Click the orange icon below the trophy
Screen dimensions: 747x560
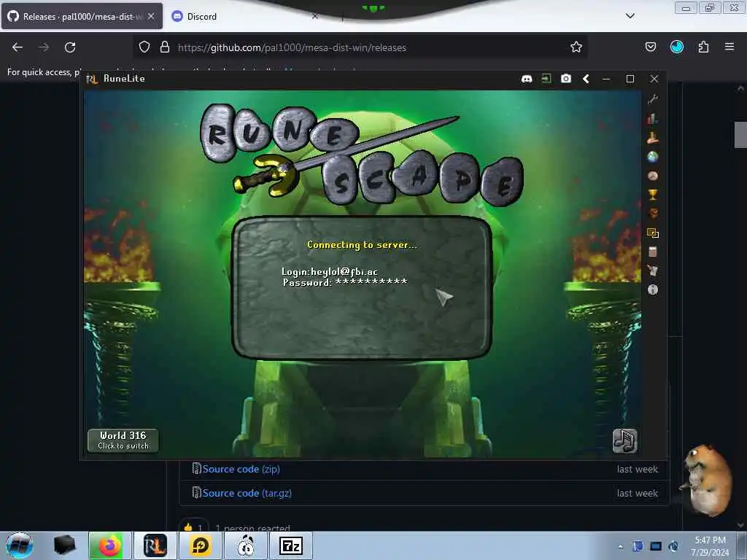click(x=653, y=214)
